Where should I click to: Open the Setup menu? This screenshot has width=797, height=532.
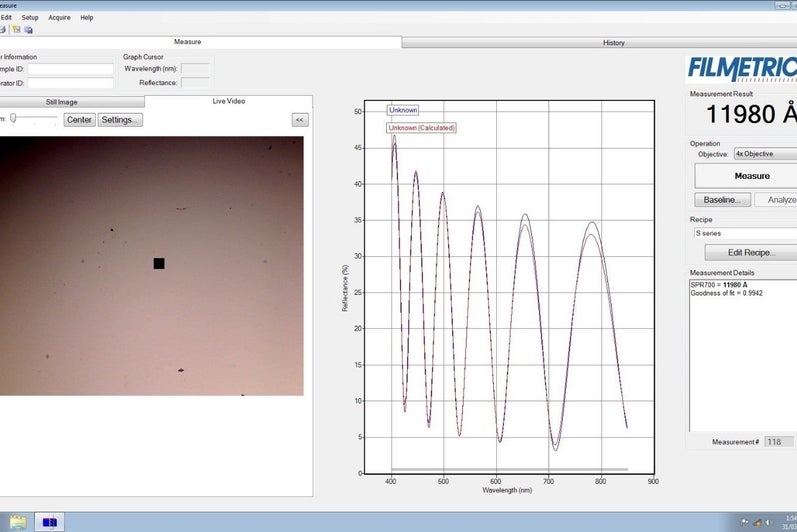[30, 17]
